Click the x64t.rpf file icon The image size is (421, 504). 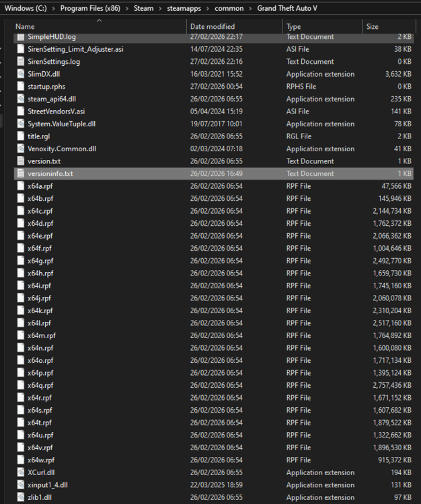click(x=21, y=423)
